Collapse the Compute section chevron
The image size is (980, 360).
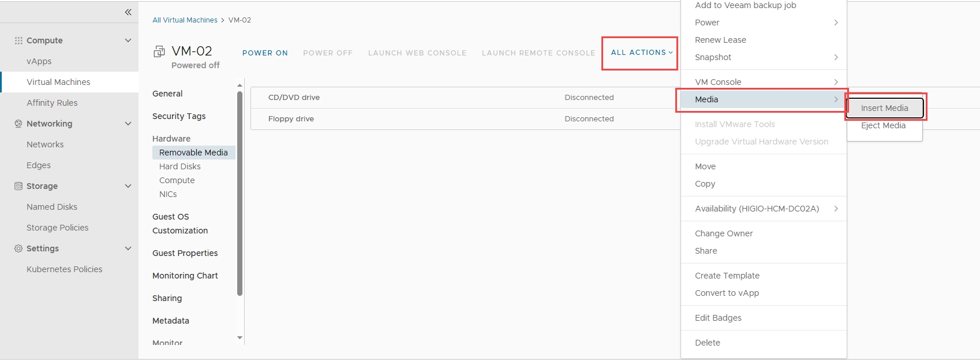(x=128, y=40)
